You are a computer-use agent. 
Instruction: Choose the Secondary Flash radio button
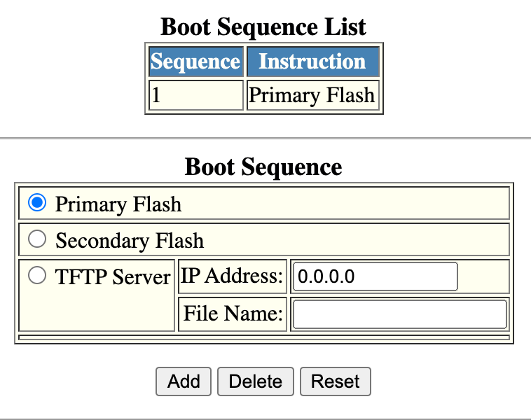pos(37,240)
